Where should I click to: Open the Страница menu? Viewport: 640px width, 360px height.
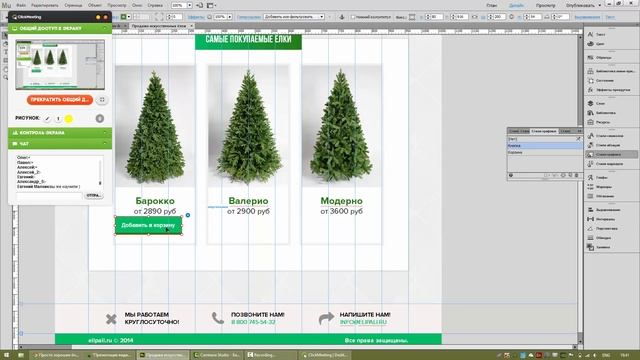[73, 5]
